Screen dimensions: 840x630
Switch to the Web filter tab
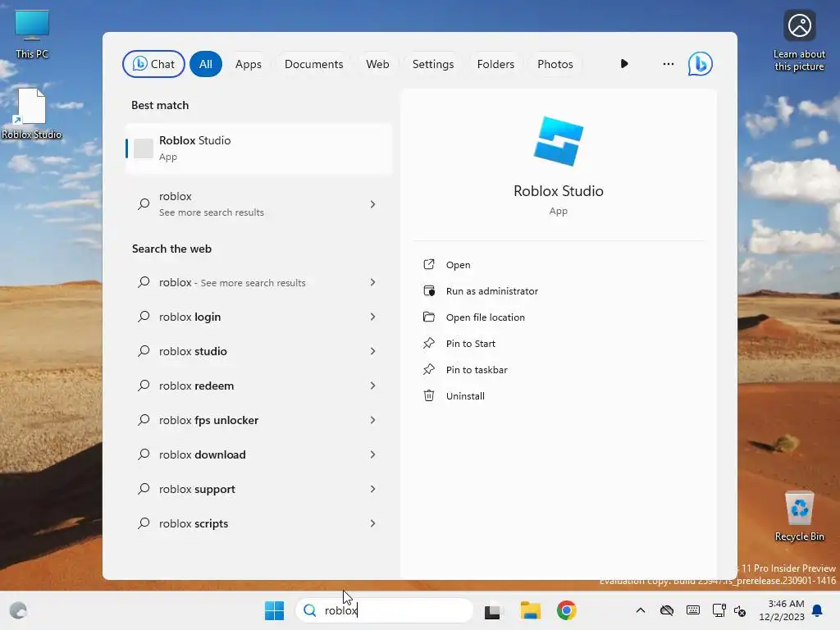[x=377, y=64]
